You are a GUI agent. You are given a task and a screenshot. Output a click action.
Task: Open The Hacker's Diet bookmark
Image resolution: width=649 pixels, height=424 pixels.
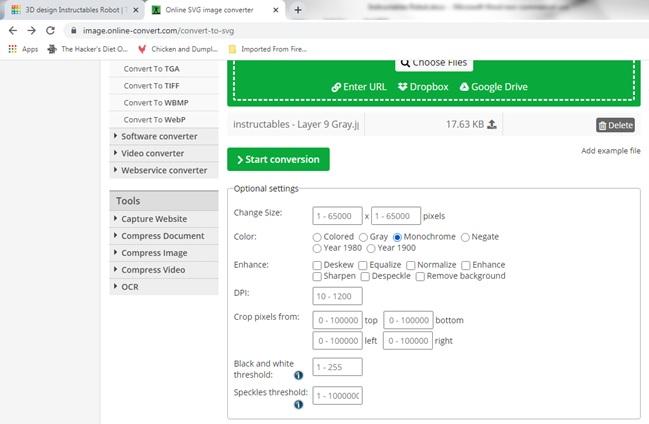(x=88, y=49)
